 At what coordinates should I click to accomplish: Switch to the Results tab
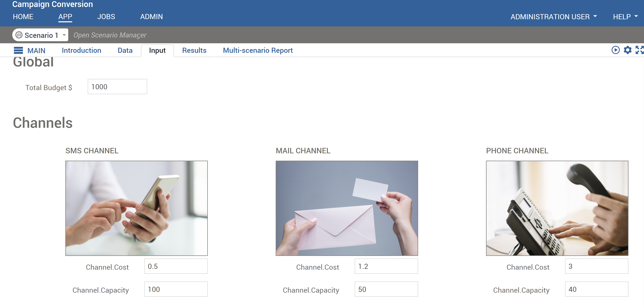click(x=194, y=50)
